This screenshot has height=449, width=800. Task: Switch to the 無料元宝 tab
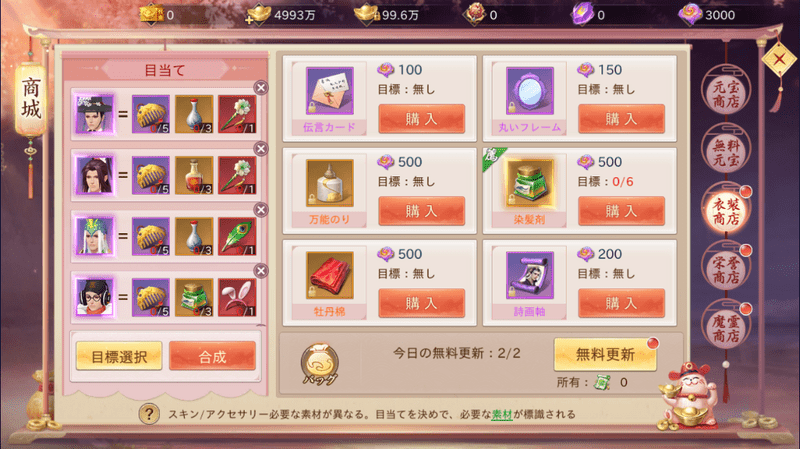click(x=726, y=153)
